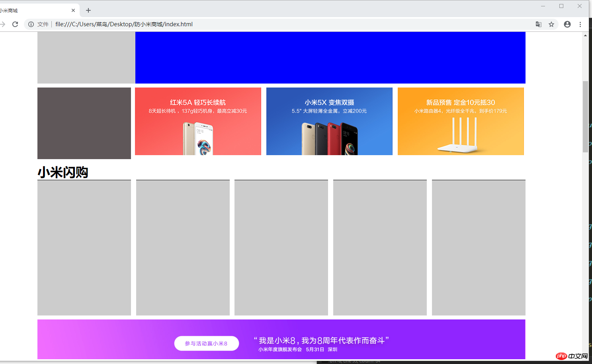Maximize the Chrome window
Image resolution: width=592 pixels, height=364 pixels.
561,6
